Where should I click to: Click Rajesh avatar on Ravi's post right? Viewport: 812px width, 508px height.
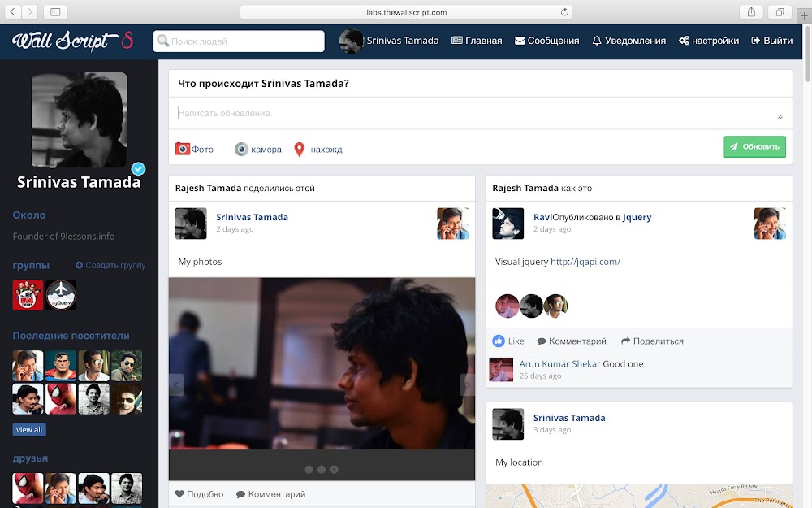(770, 224)
